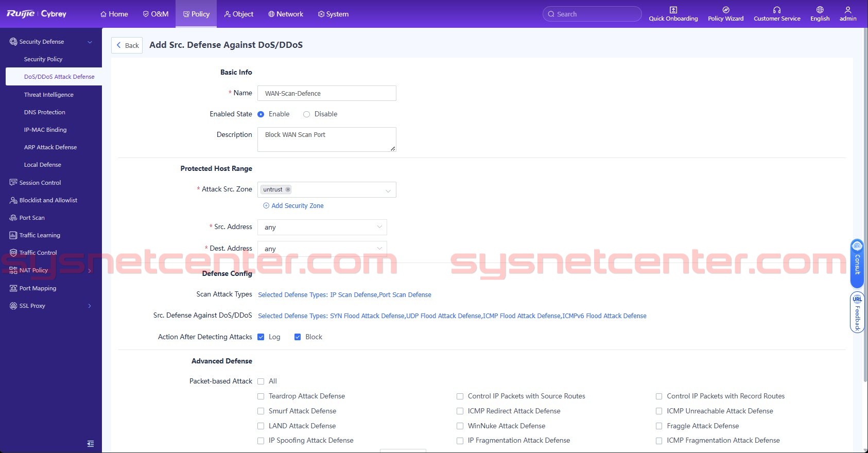This screenshot has width=868, height=453.
Task: Edit selected scan attack defense types
Action: [x=344, y=295]
